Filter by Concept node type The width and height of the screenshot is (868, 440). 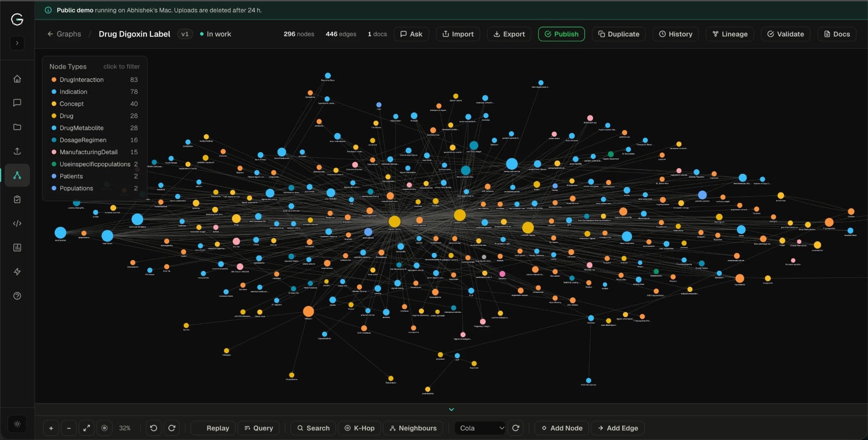95,104
